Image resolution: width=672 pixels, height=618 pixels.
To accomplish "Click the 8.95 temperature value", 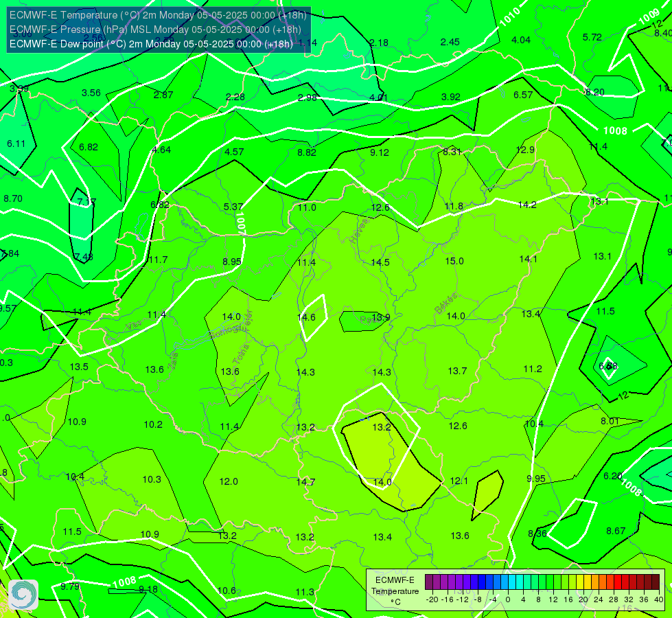I will tap(232, 262).
